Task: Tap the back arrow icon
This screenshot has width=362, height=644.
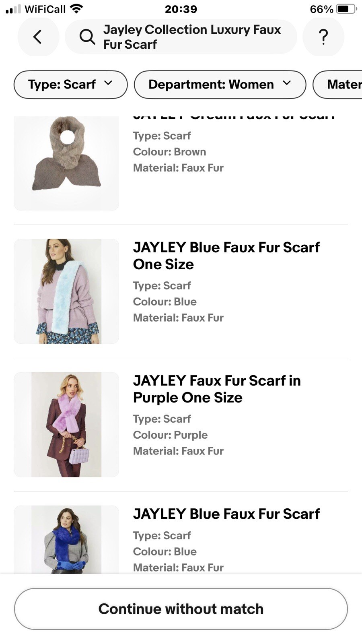Action: (38, 37)
